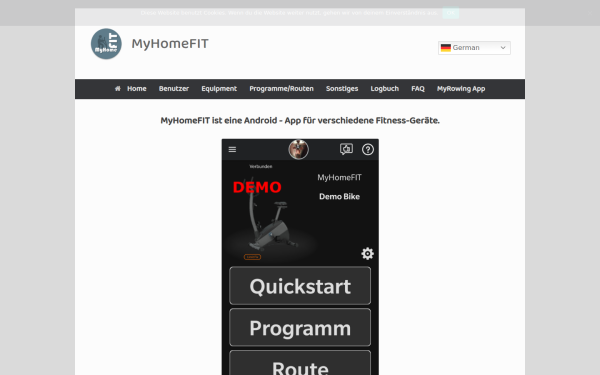Click the Quickstart button in app image
600x375 pixels.
(x=300, y=286)
